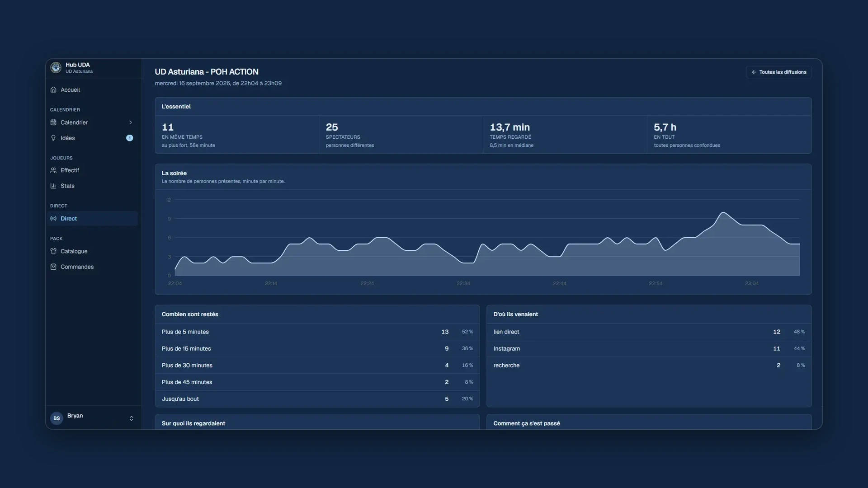Click the 'Comment ça s'est passé' heading
The width and height of the screenshot is (868, 488).
tap(527, 423)
